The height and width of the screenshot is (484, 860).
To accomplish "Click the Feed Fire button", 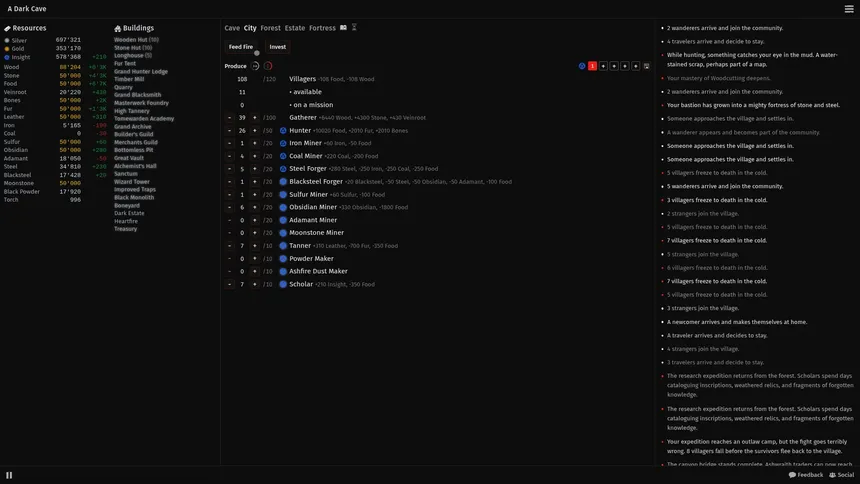I will pyautogui.click(x=241, y=47).
